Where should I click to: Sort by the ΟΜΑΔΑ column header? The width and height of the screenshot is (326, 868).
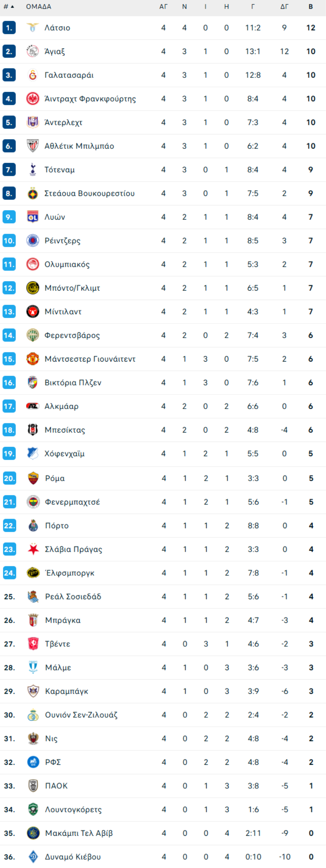point(39,7)
